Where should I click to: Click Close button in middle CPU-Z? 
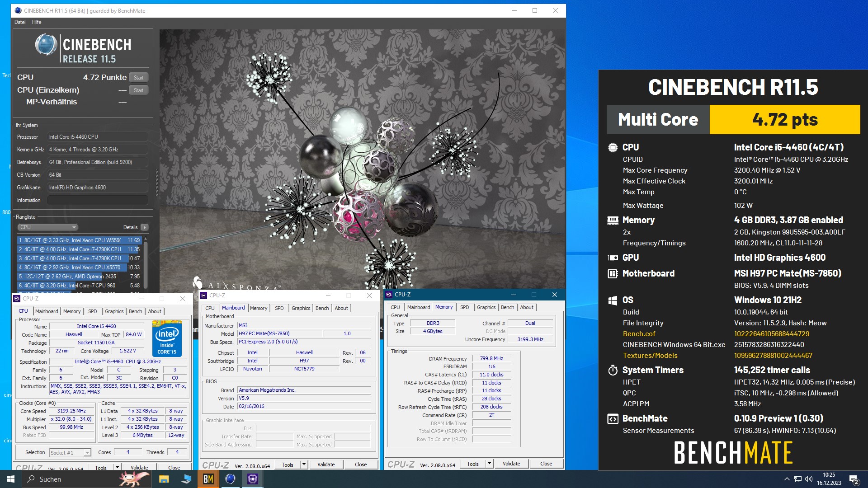[361, 465]
